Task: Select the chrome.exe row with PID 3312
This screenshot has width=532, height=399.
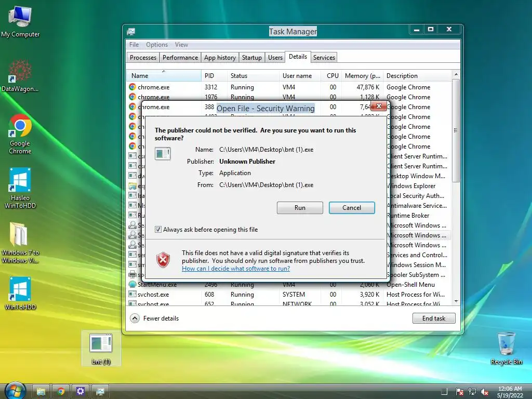Action: [x=289, y=87]
